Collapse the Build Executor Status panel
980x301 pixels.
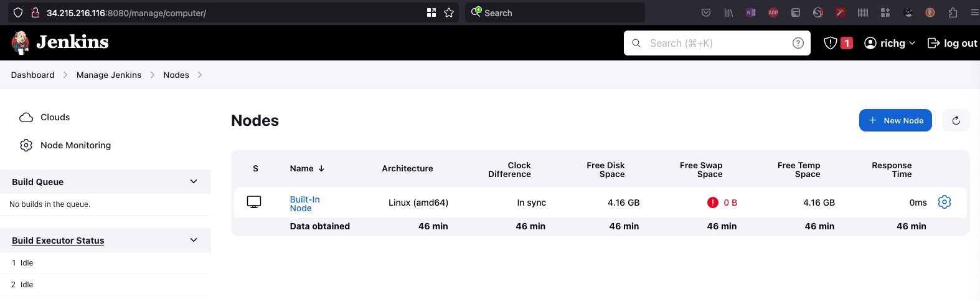tap(194, 240)
